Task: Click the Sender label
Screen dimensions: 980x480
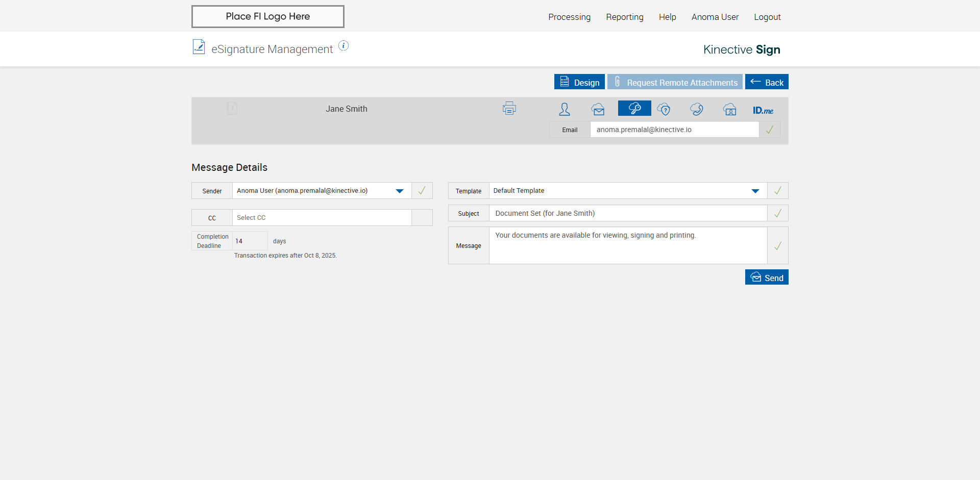Action: pyautogui.click(x=212, y=191)
